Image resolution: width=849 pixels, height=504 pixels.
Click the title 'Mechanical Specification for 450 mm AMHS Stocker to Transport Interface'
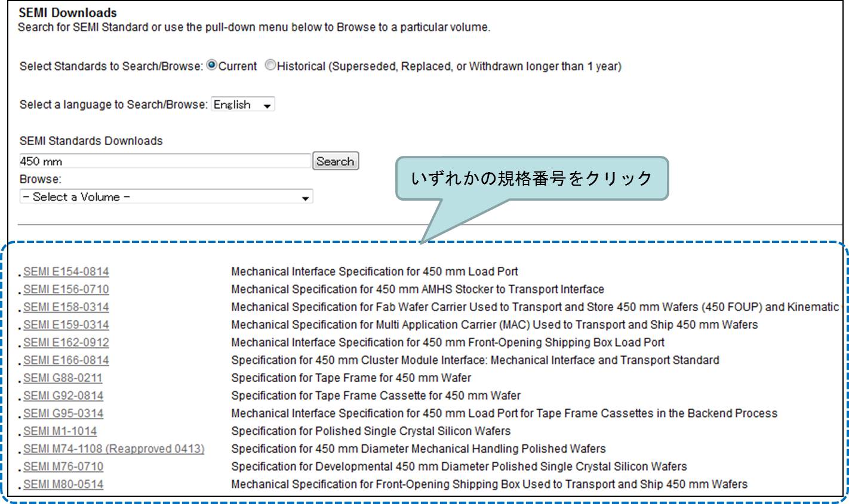(x=418, y=290)
